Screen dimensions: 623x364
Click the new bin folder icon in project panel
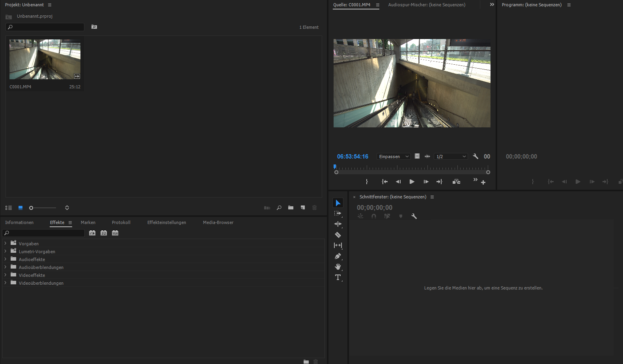291,208
